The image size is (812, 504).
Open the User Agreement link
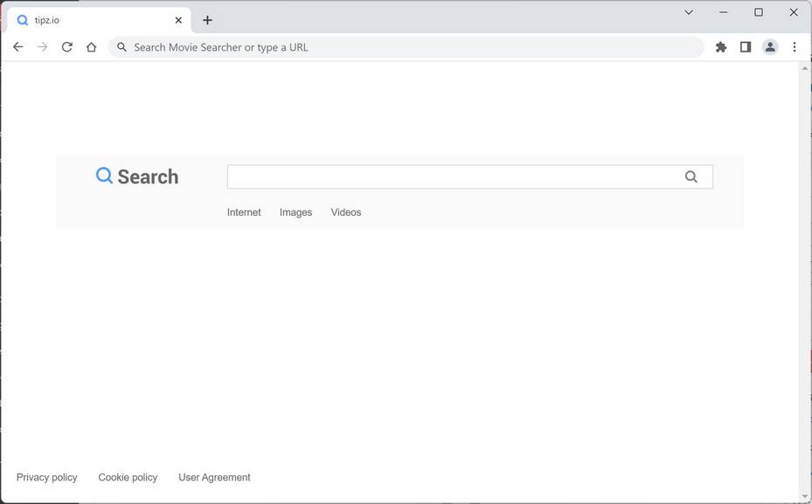click(214, 478)
